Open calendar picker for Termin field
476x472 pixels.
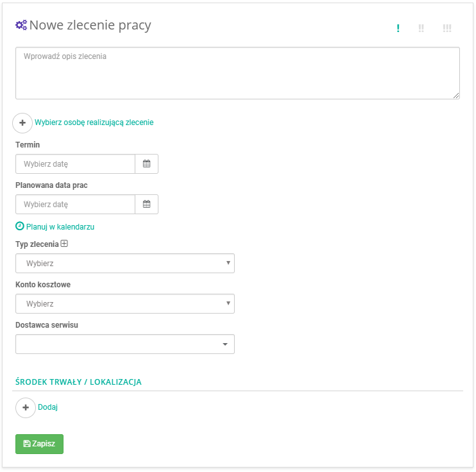tap(147, 164)
